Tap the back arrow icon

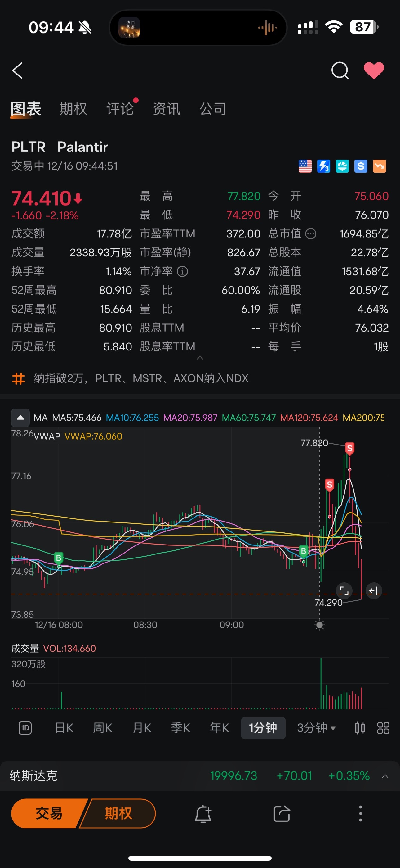(x=17, y=70)
